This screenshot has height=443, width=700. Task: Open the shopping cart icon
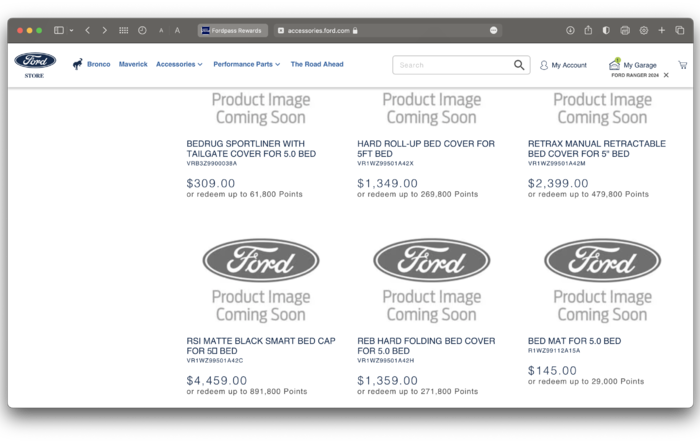point(683,65)
